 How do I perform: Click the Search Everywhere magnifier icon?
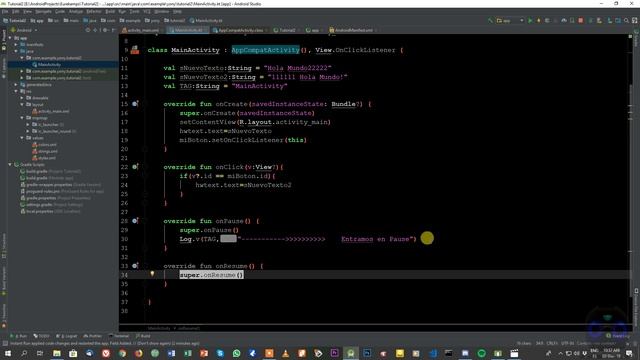coord(626,20)
